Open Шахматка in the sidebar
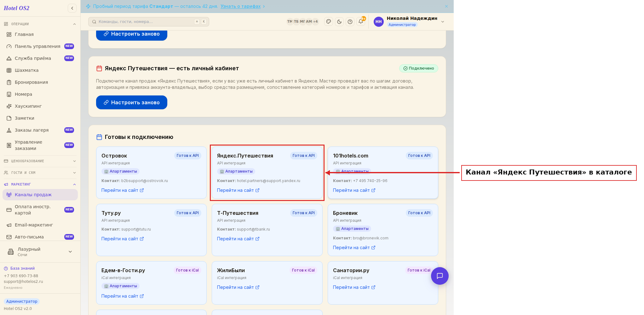The width and height of the screenshot is (644, 315). point(40,70)
